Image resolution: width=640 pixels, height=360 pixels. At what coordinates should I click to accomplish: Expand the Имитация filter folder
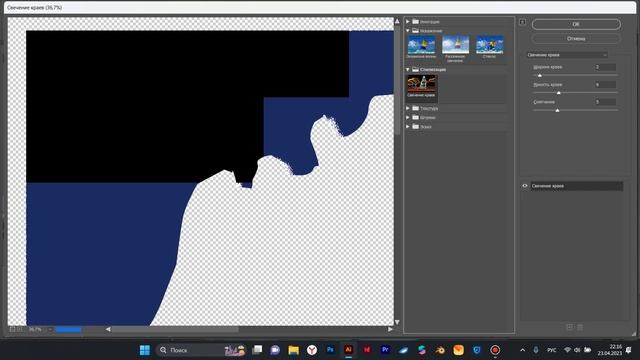click(408, 21)
